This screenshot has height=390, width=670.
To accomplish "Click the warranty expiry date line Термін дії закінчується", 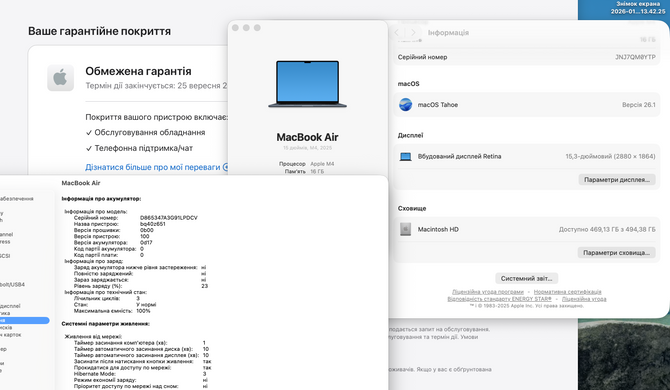I will pyautogui.click(x=156, y=85).
